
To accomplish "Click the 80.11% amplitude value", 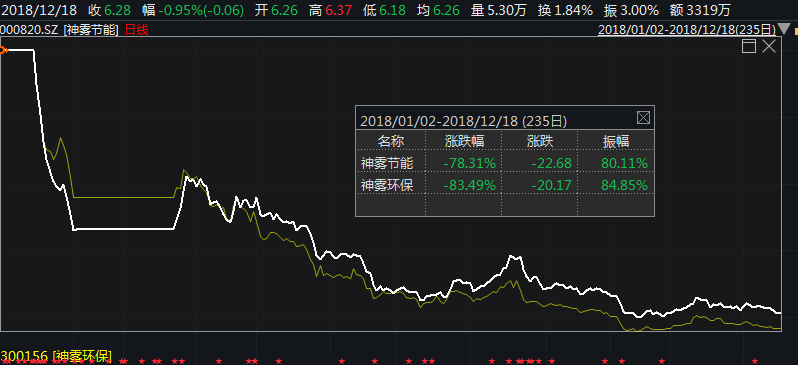I will [x=624, y=163].
